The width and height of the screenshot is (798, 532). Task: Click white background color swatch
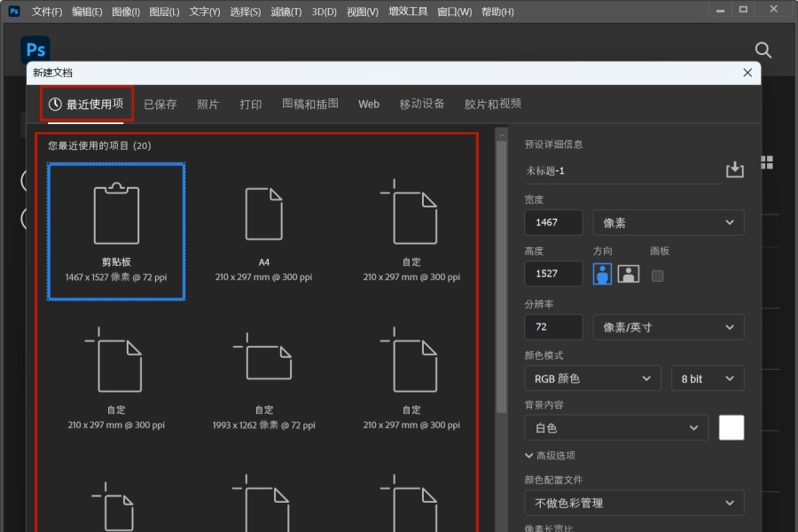click(x=731, y=427)
